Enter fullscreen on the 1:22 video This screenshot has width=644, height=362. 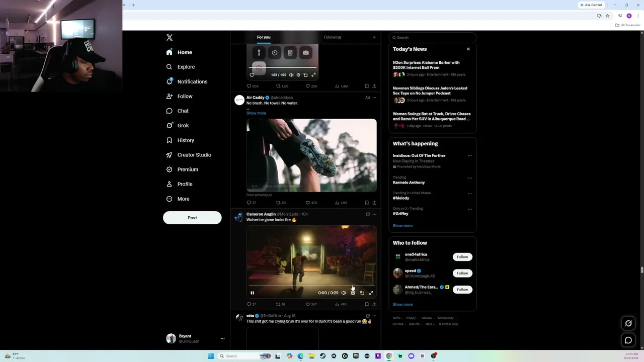coord(313,75)
